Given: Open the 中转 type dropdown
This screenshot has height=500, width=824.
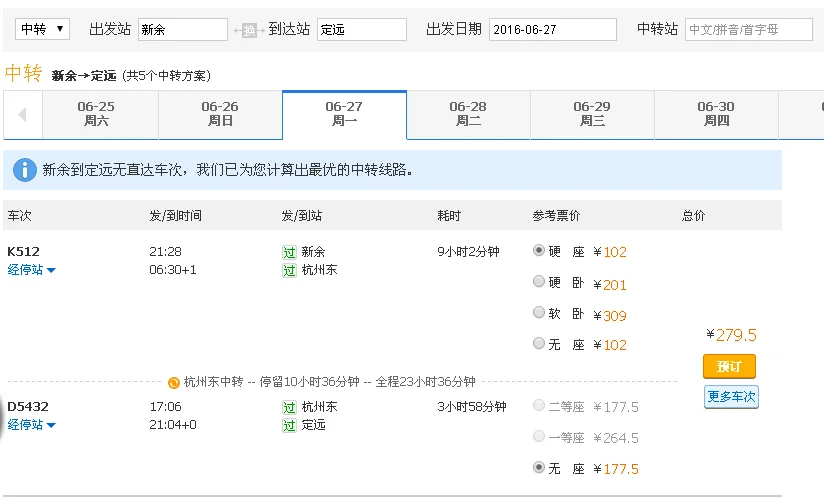Looking at the screenshot, I should 42,29.
